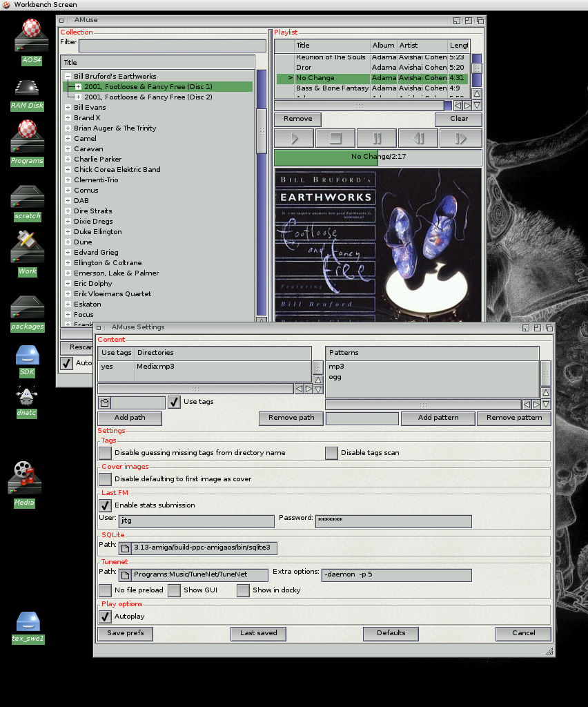Click the AMuse window zoom gadget

coord(469,20)
